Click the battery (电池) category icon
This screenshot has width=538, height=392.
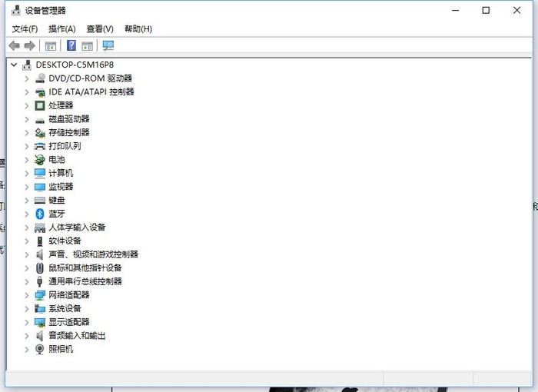coord(40,160)
